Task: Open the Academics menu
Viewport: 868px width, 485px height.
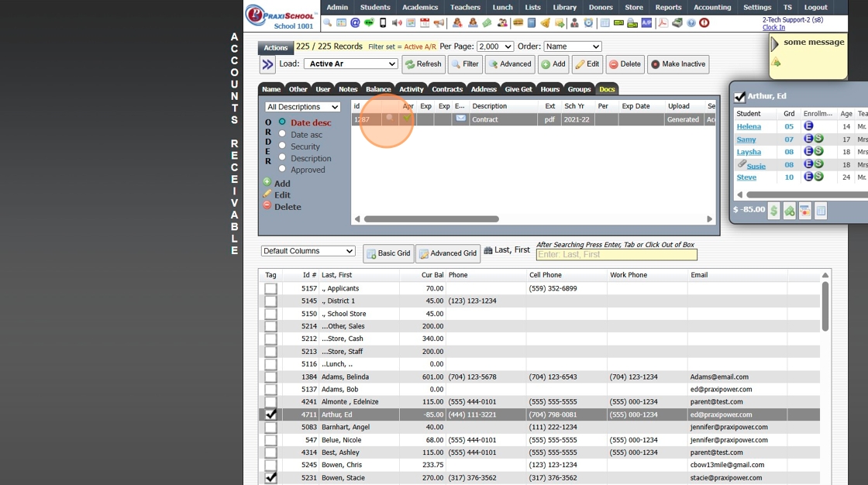Action: (419, 7)
